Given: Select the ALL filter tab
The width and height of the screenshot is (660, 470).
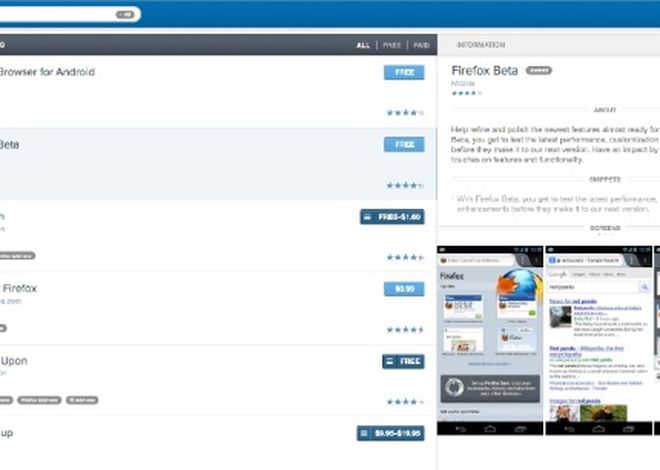Looking at the screenshot, I should coord(363,45).
